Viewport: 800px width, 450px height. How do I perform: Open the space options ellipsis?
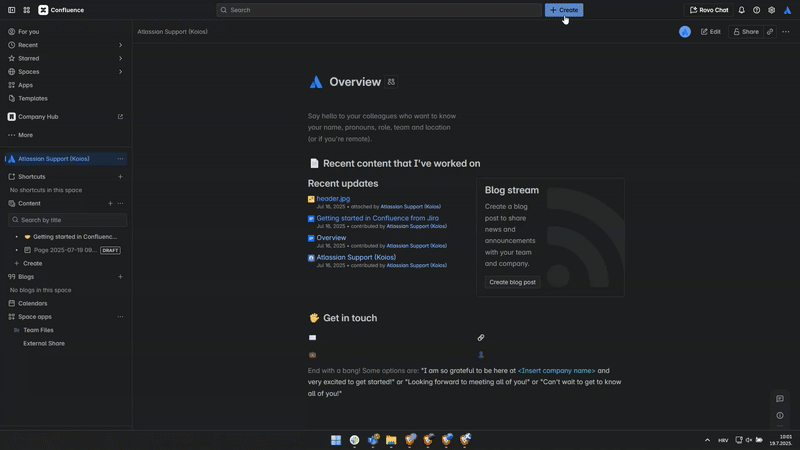coord(120,159)
